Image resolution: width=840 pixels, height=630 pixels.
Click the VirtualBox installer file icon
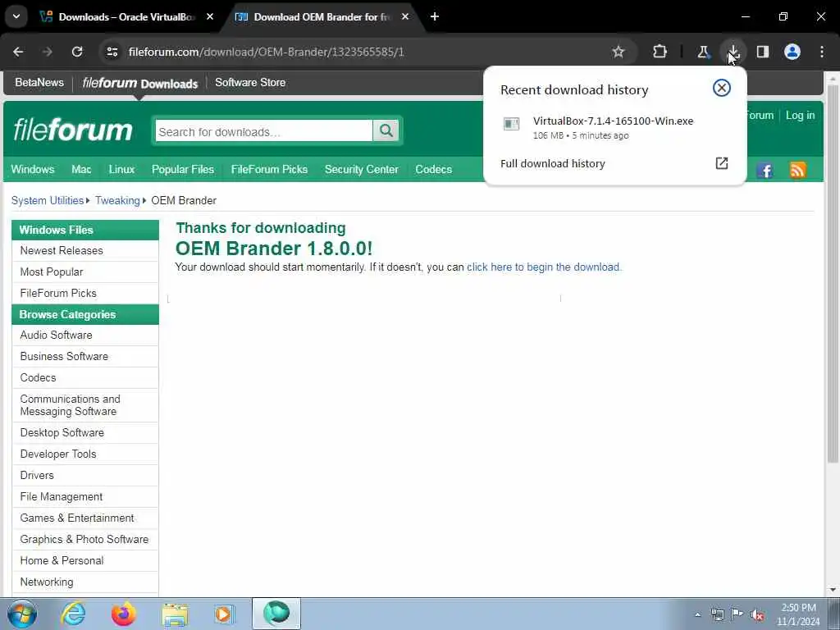point(512,124)
